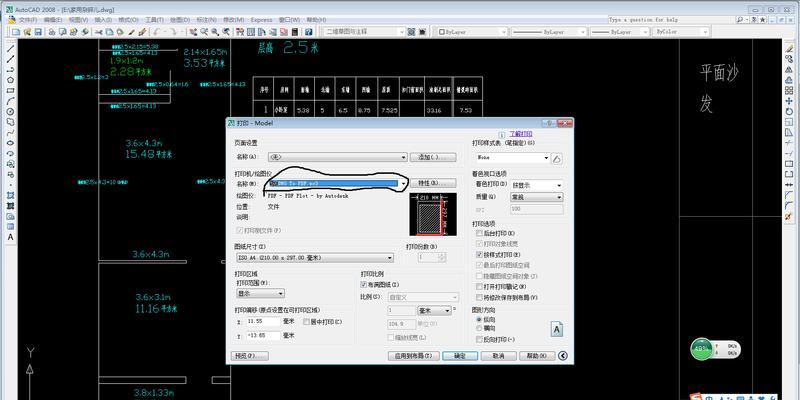Click the Cut scissors icon

tap(98, 32)
